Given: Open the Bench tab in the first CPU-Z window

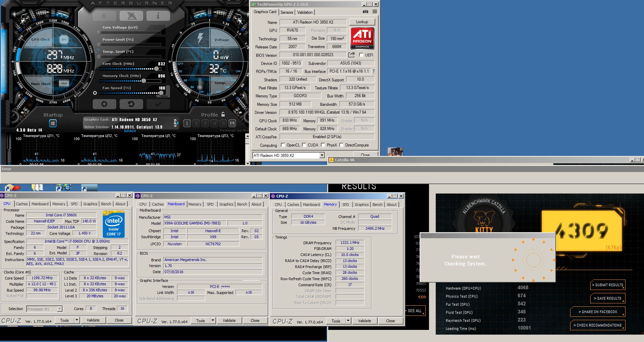Looking at the screenshot, I should click(106, 204).
